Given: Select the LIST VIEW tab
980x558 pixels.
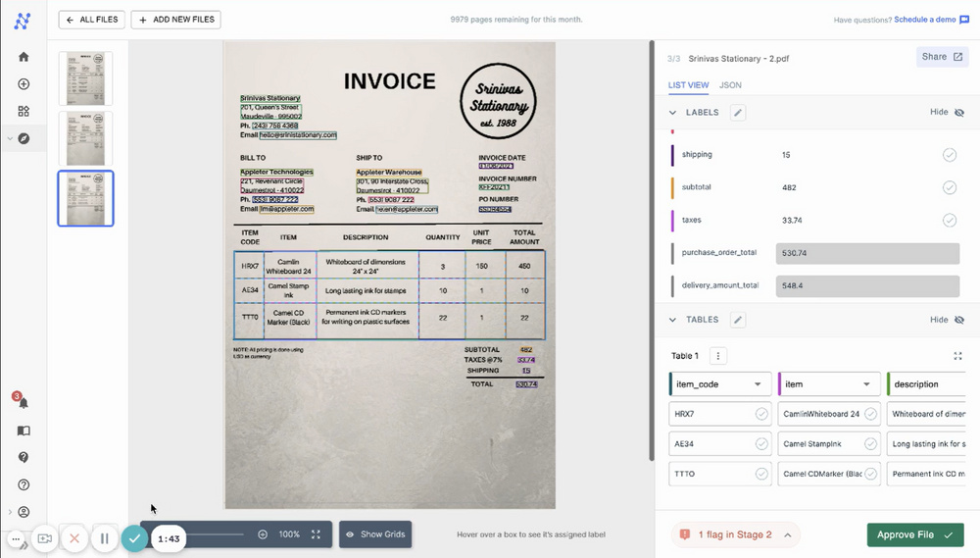Looking at the screenshot, I should [x=688, y=85].
